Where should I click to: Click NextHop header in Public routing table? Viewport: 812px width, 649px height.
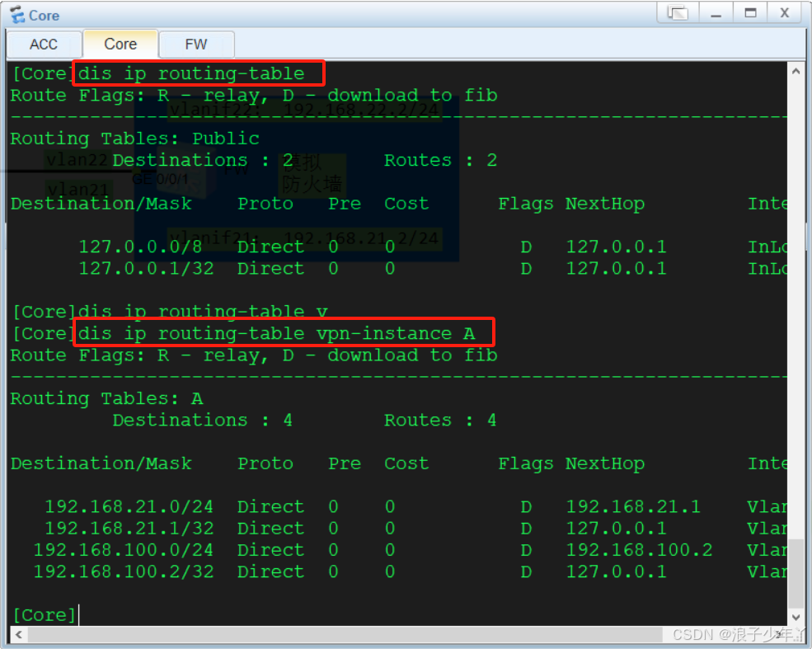click(x=605, y=204)
